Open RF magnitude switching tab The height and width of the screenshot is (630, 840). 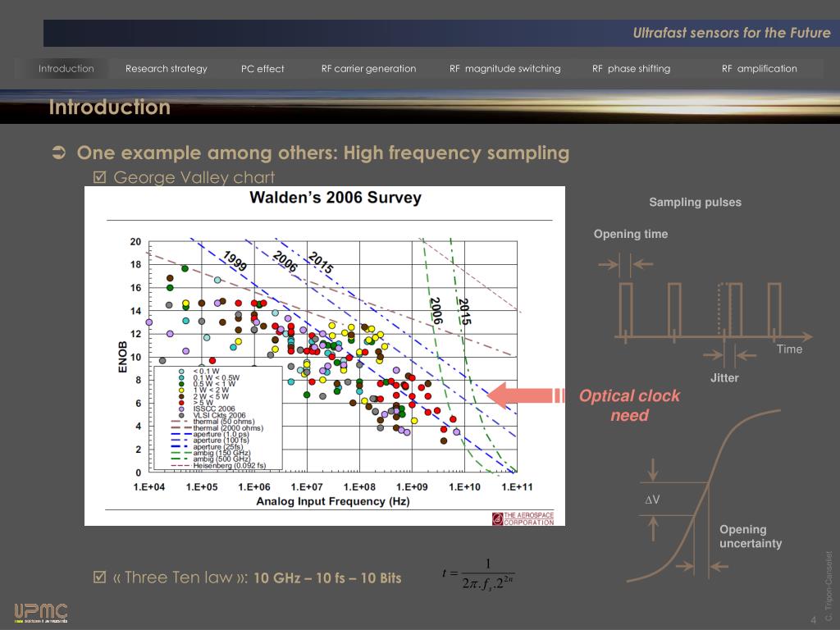[x=505, y=69]
